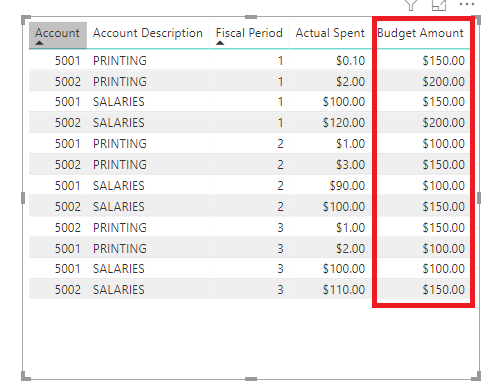Select Budget $150.00 in the $0.10 row

pos(444,61)
